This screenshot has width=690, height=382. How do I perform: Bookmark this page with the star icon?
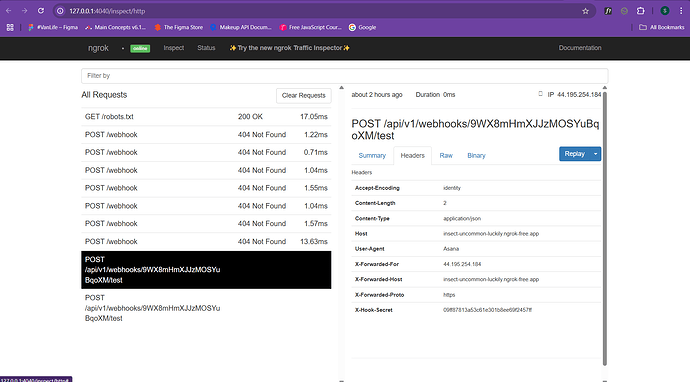click(585, 11)
